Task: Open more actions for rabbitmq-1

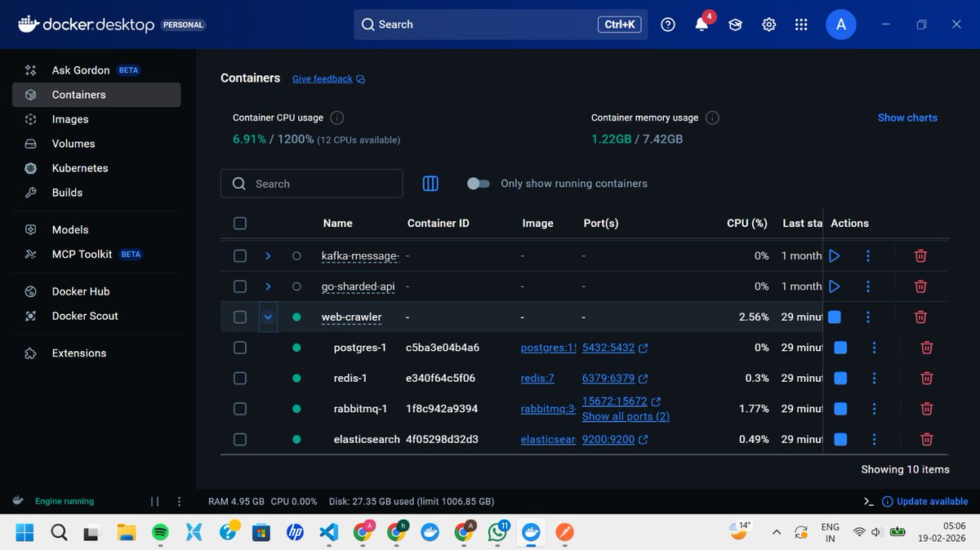Action: [875, 409]
